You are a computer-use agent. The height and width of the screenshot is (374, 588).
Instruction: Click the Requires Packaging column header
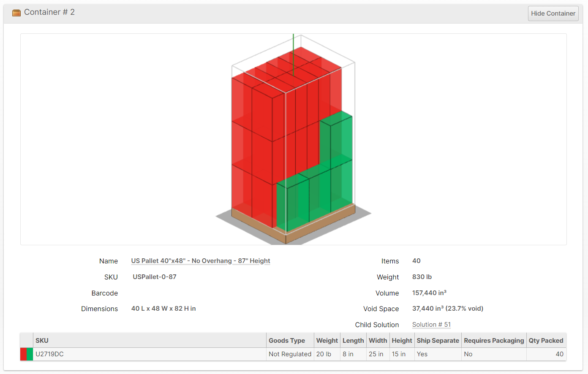pyautogui.click(x=494, y=341)
